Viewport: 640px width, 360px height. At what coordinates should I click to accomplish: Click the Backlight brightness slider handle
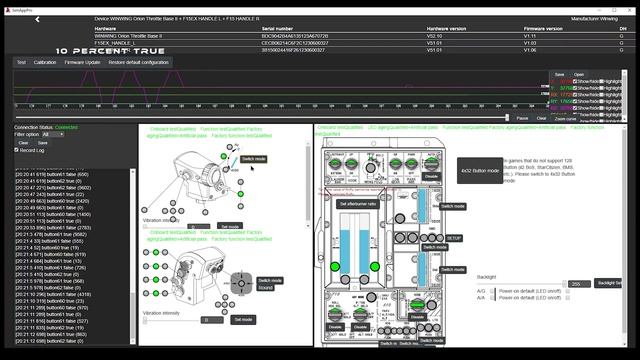pos(564,284)
